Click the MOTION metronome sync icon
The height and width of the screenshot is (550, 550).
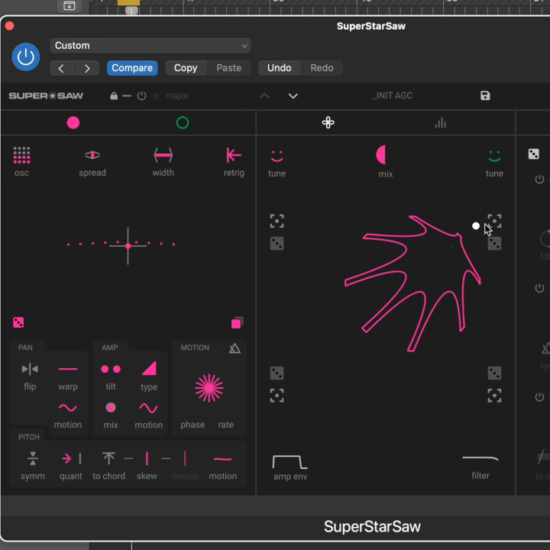(235, 348)
